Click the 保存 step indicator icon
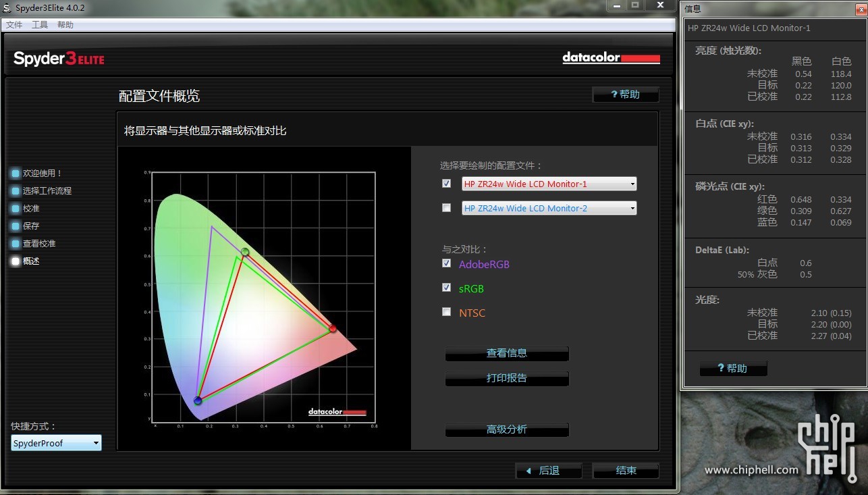 [x=16, y=226]
